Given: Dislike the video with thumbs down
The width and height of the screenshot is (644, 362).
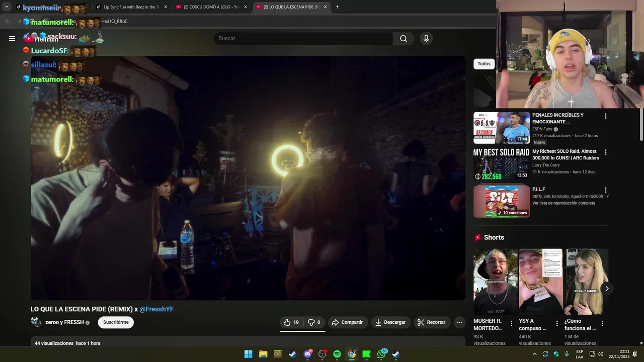Looking at the screenshot, I should [x=314, y=322].
